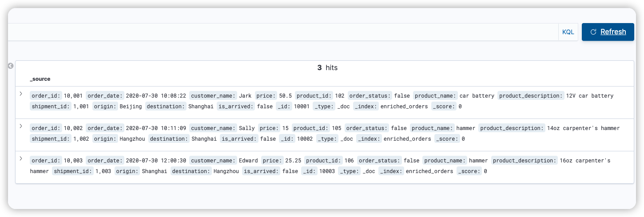Expand the order 10,003 document row
The image size is (644, 217).
[21, 158]
